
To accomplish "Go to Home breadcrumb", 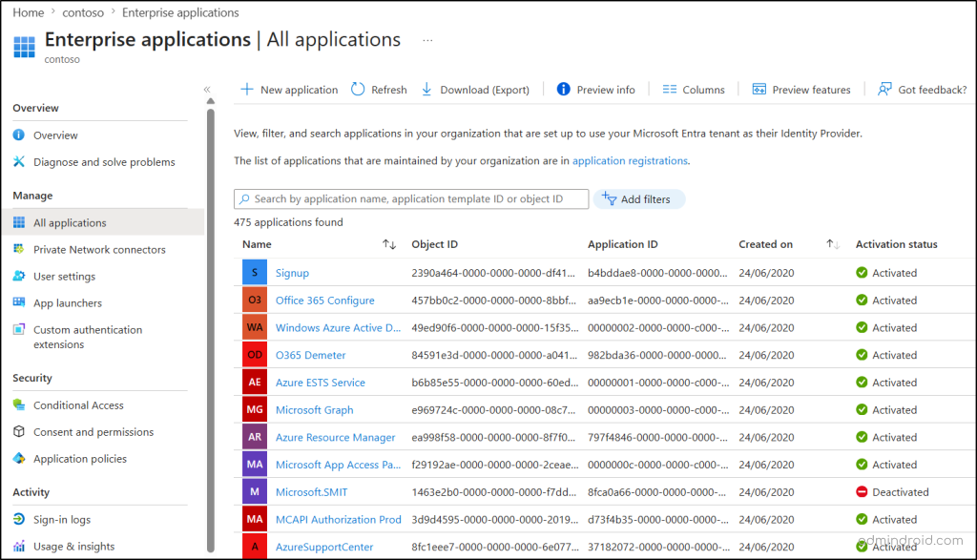I will [29, 12].
